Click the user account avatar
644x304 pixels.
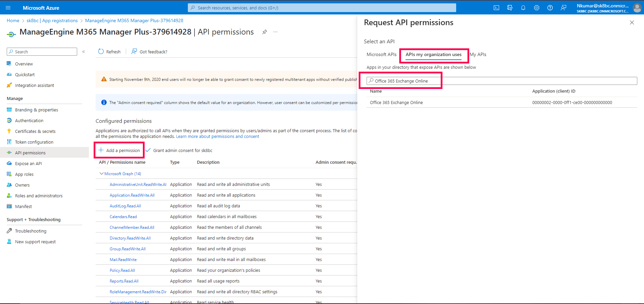(x=637, y=8)
